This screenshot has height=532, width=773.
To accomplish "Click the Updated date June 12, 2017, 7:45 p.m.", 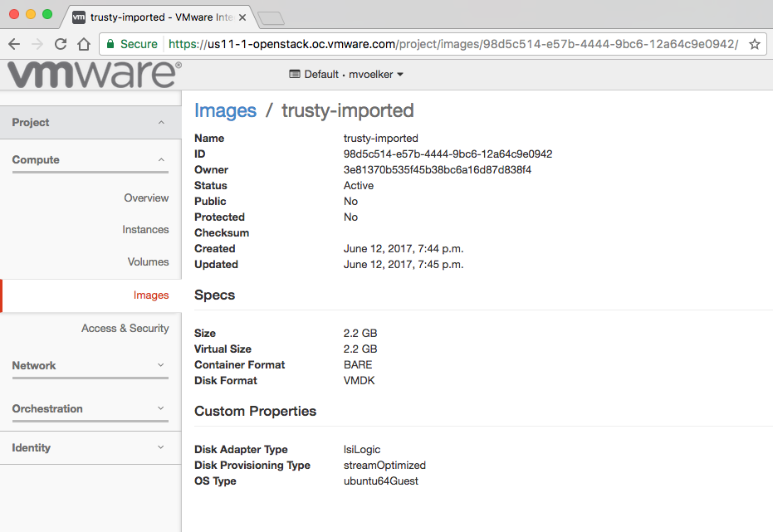I will 404,265.
